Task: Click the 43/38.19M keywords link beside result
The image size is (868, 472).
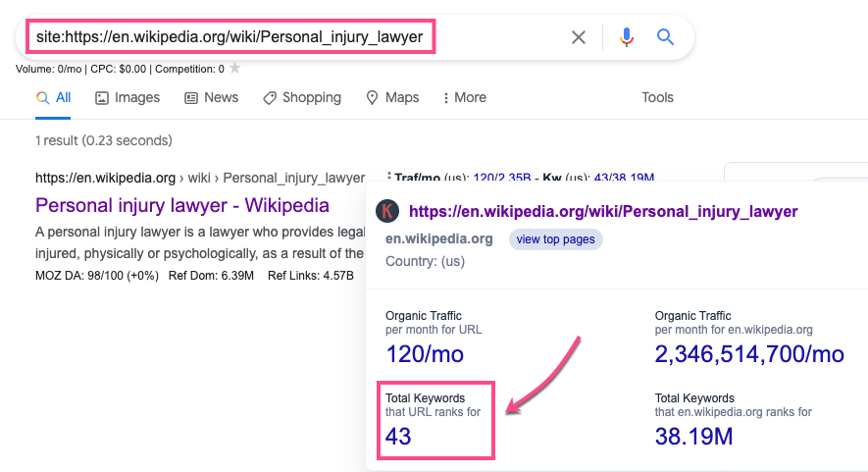Action: coord(624,178)
